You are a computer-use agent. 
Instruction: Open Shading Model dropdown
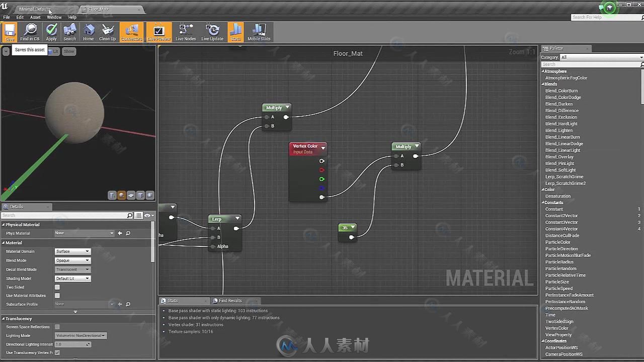[72, 279]
